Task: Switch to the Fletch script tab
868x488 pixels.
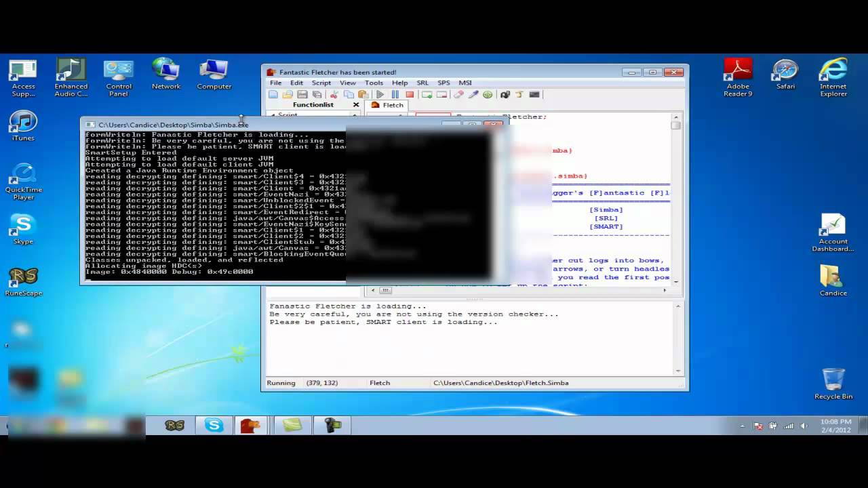Action: click(x=387, y=105)
